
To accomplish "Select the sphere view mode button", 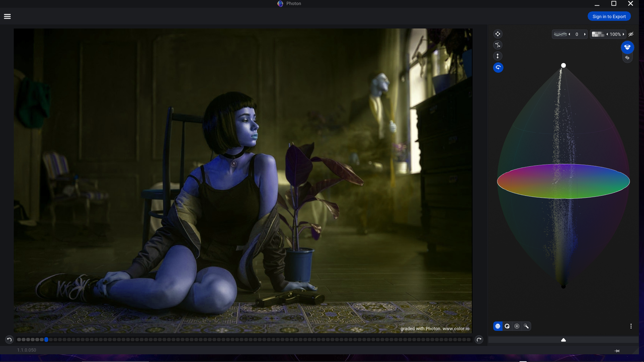I will pos(498,326).
